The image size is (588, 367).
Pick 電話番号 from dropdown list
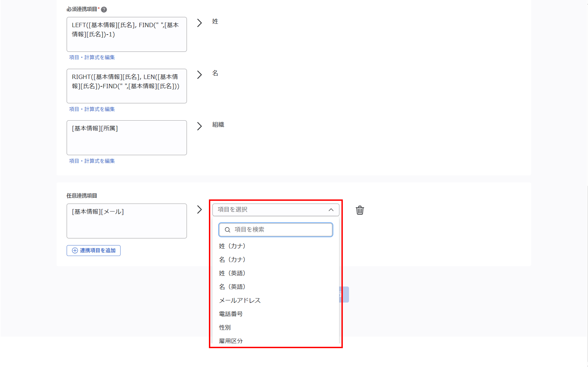(231, 314)
